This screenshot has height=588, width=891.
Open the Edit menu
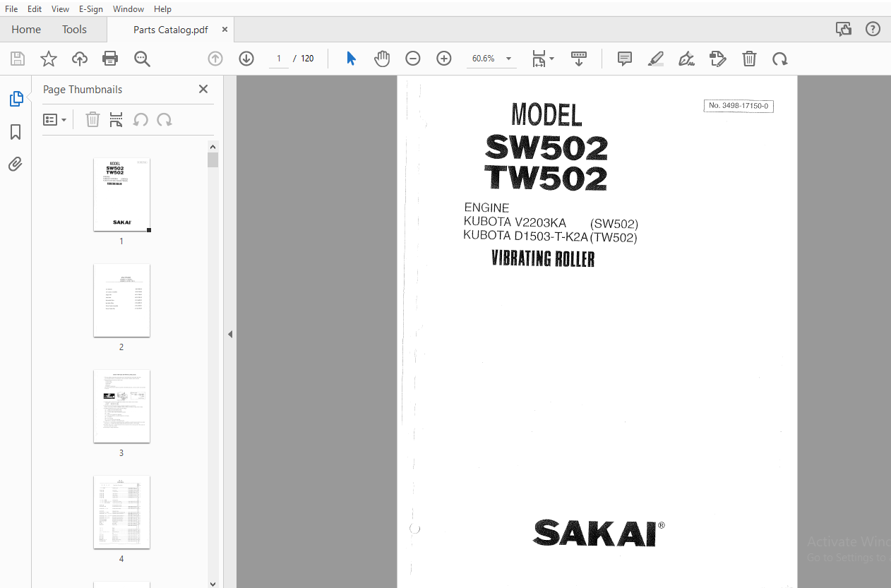pyautogui.click(x=35, y=9)
